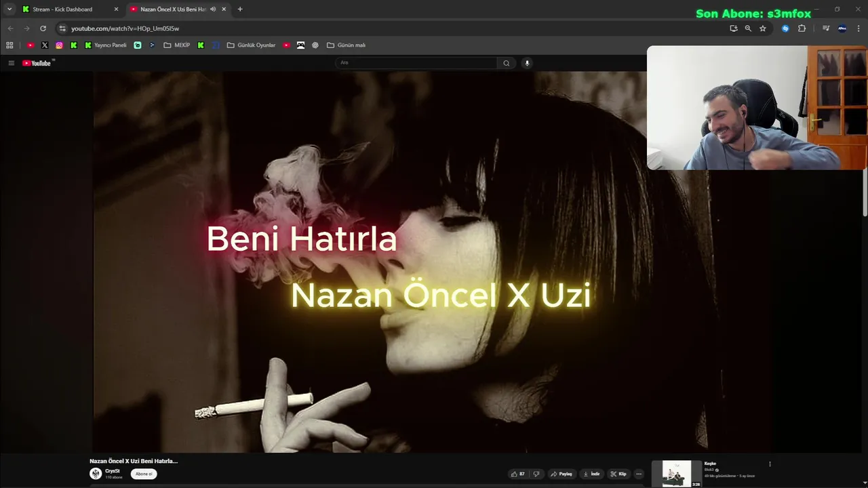Image resolution: width=868 pixels, height=488 pixels.
Task: Open more actions ellipsis under video
Action: [639, 474]
